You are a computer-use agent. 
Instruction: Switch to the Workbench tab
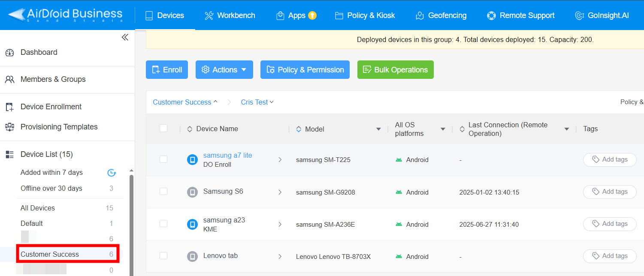(x=230, y=15)
